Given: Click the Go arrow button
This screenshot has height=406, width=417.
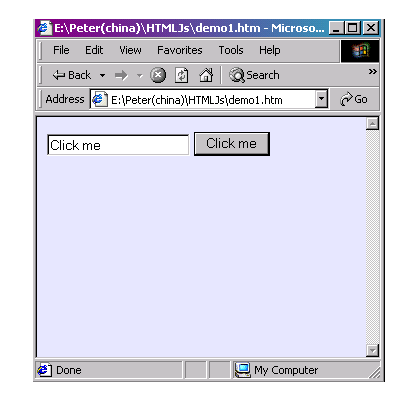Looking at the screenshot, I should point(354,99).
